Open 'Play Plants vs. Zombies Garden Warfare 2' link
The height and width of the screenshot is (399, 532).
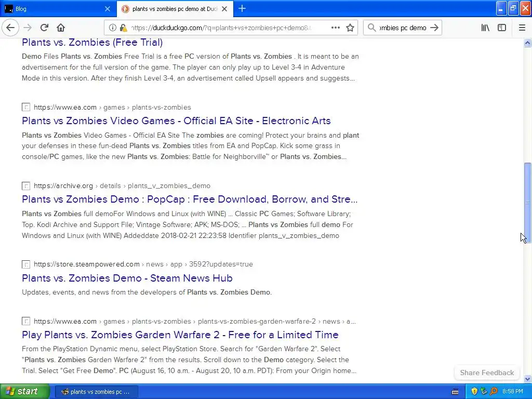(180, 335)
